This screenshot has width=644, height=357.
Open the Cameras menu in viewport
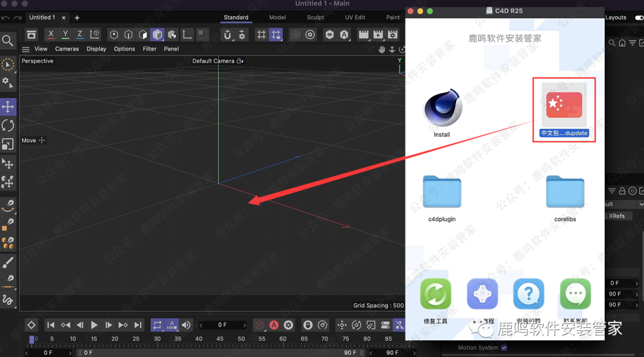tap(67, 49)
